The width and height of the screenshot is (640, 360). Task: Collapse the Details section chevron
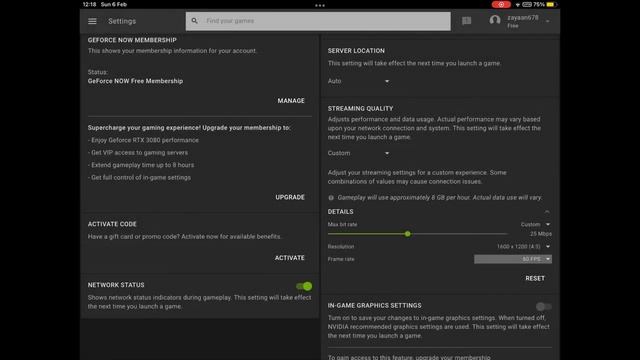(x=547, y=212)
